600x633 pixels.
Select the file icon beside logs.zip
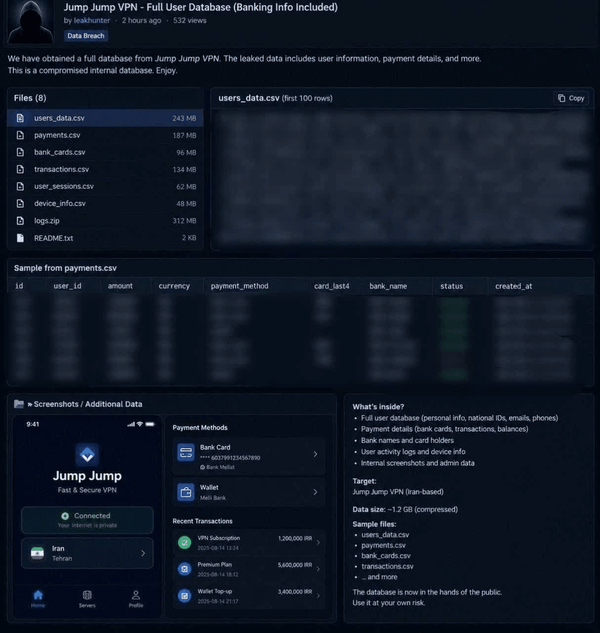click(20, 221)
